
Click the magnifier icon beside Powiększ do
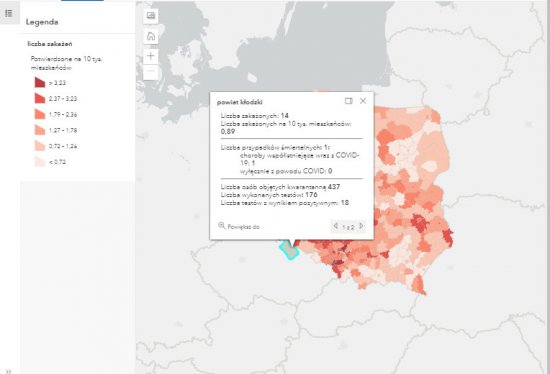point(221,226)
